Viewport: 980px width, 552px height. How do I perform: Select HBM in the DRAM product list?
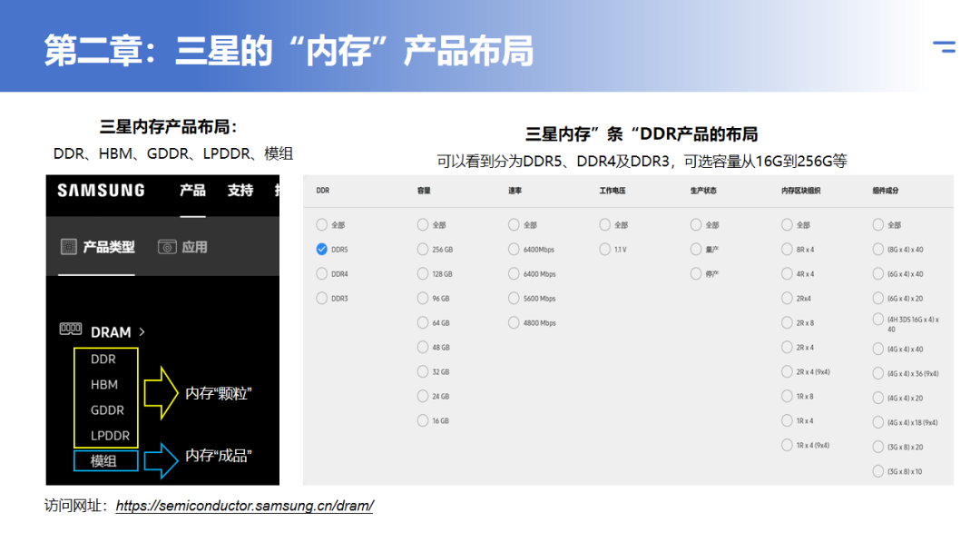click(x=104, y=384)
